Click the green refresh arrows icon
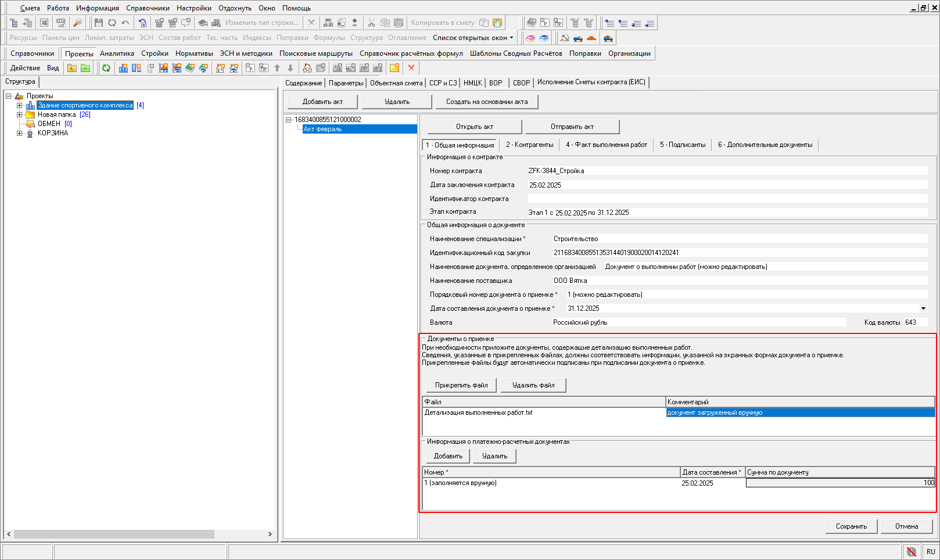Screen dimensions: 940x560 (x=106, y=68)
